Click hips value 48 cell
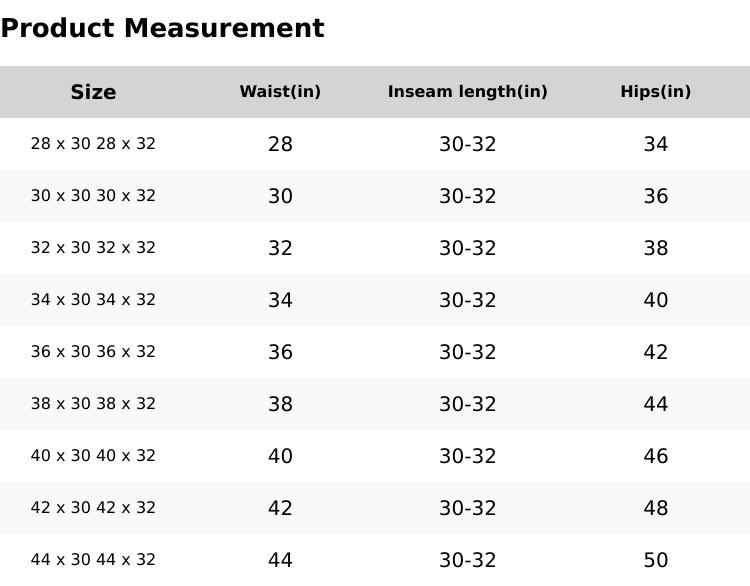Viewport: 750px width, 586px height. [655, 508]
